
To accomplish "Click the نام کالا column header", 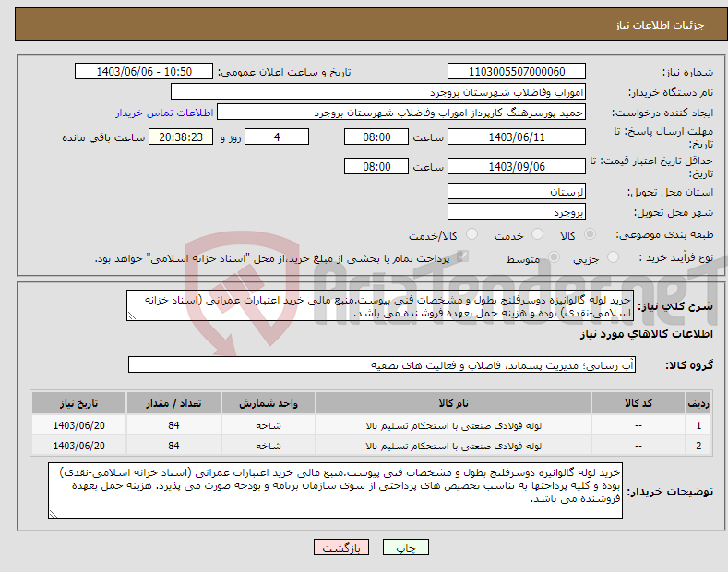I will tap(453, 403).
